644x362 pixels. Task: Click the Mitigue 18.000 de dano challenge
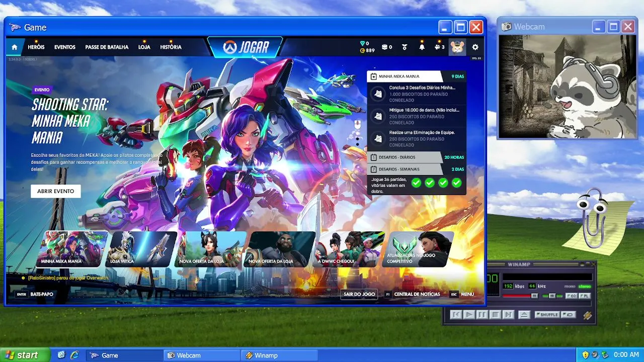[x=416, y=116]
